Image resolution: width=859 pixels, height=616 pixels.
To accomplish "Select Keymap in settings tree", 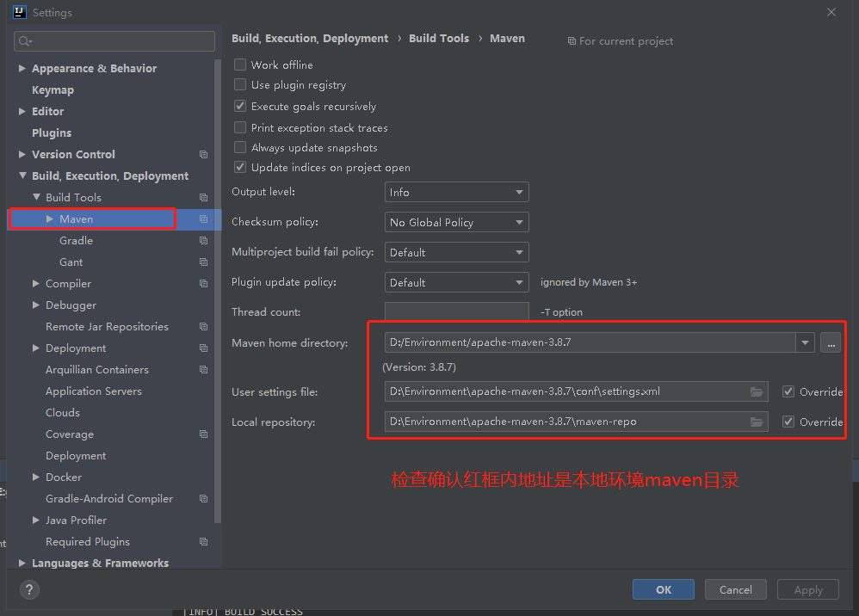I will (53, 89).
